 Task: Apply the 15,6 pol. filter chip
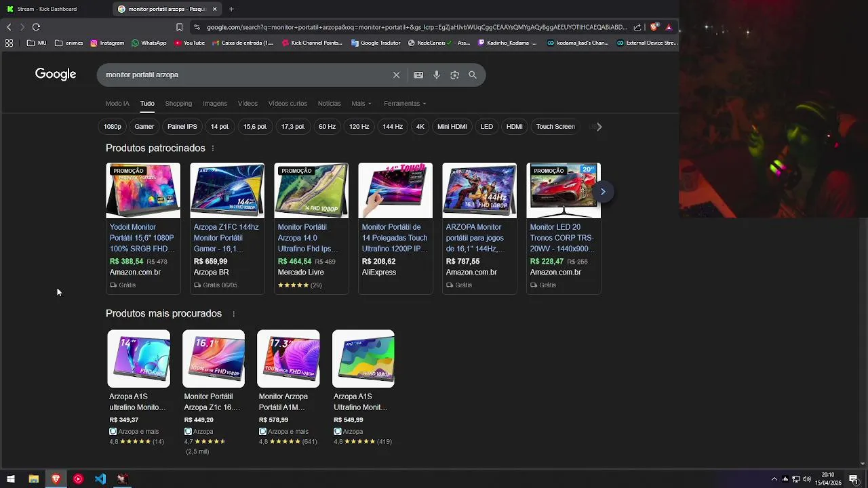coord(255,127)
